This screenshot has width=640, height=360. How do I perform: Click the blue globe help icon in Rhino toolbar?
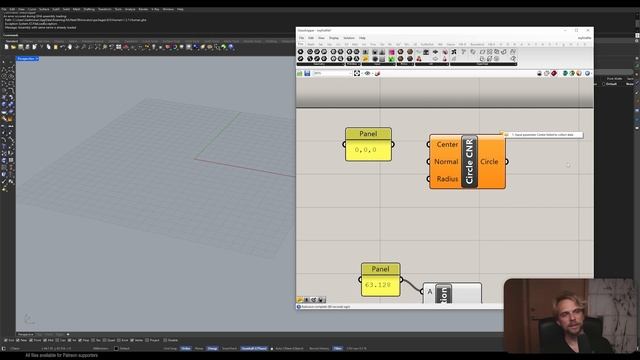[231, 47]
